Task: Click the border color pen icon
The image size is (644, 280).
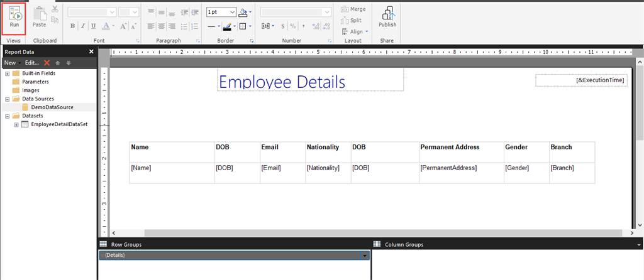Action: coord(227,26)
